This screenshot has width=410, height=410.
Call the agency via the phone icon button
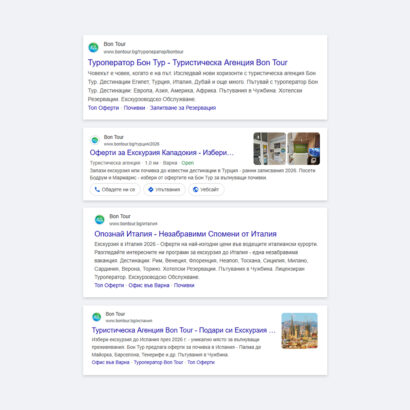115,189
